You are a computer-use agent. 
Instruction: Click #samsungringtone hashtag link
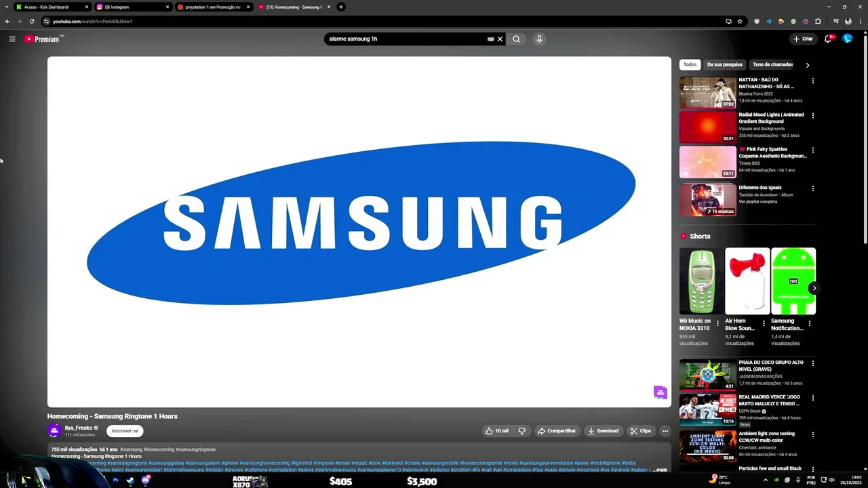pyautogui.click(x=195, y=449)
